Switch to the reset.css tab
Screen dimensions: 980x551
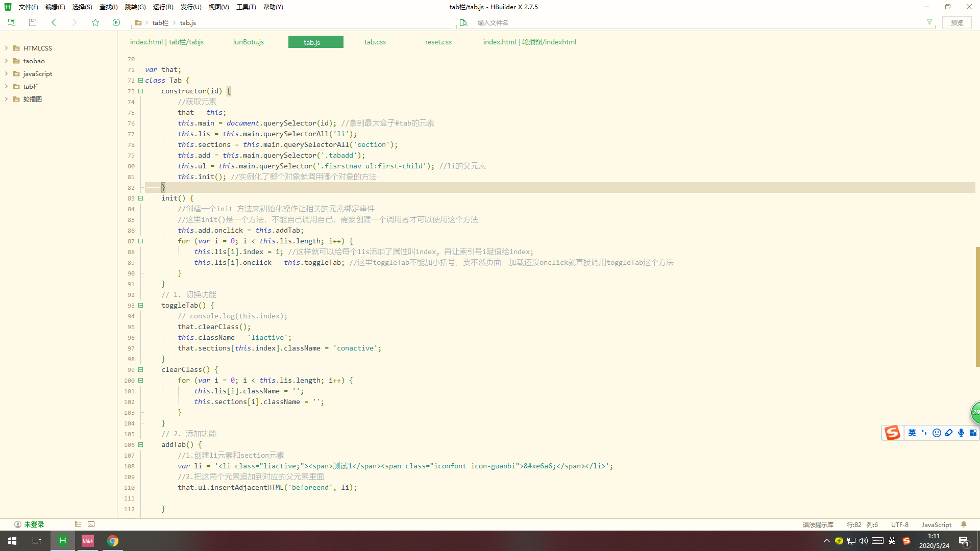(x=438, y=42)
